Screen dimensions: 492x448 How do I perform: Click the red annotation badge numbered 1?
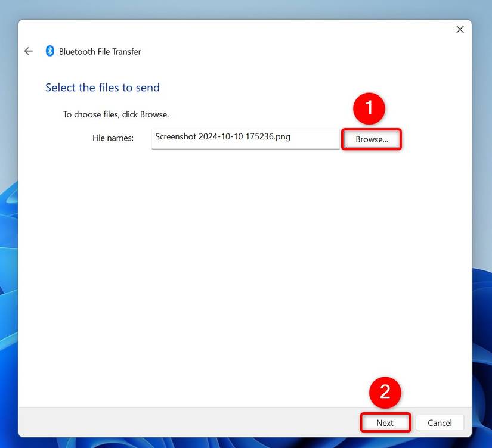[370, 108]
